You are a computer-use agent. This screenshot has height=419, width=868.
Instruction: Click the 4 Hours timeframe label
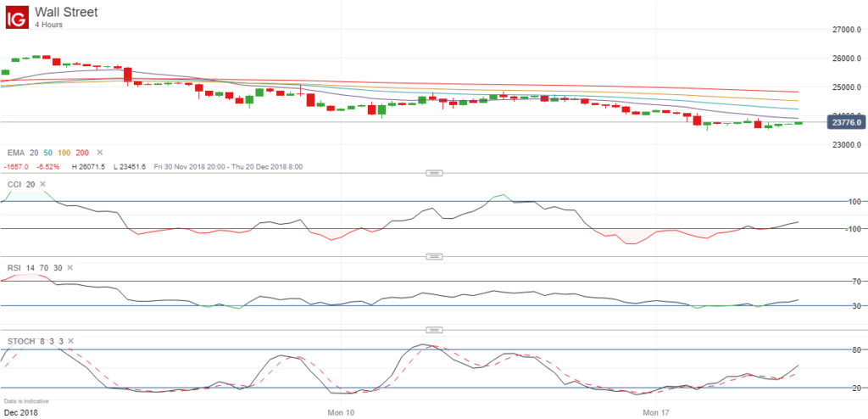(48, 25)
